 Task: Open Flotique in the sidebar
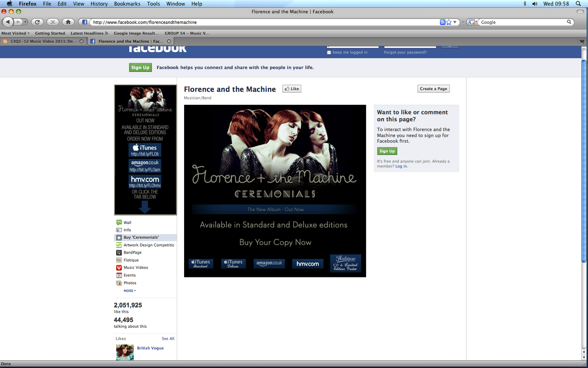click(131, 260)
